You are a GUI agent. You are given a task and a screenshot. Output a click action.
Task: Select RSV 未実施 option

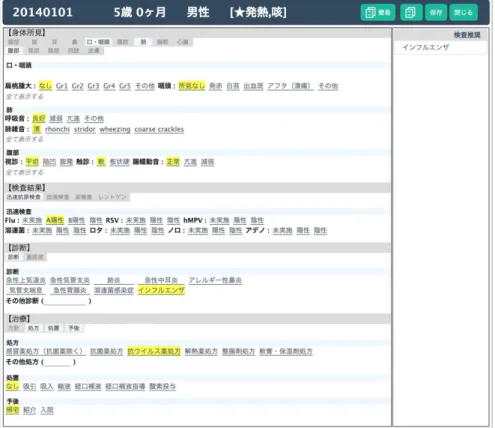pos(136,220)
